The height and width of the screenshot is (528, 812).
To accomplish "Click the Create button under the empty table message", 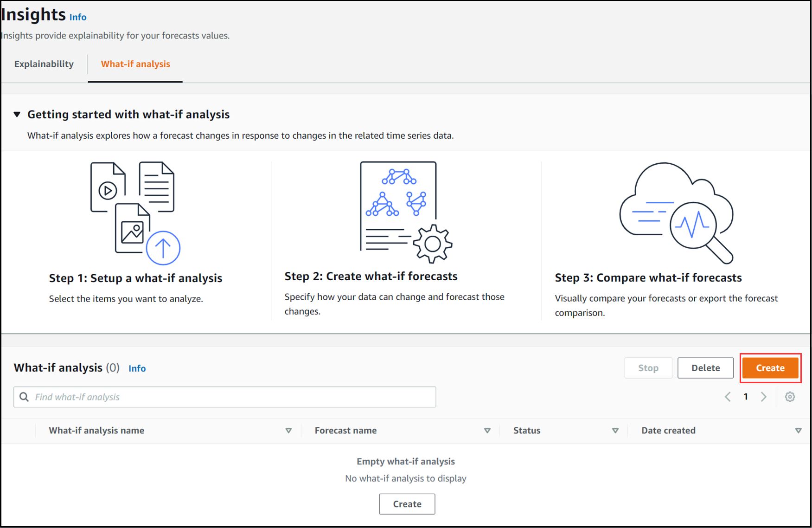I will point(407,504).
